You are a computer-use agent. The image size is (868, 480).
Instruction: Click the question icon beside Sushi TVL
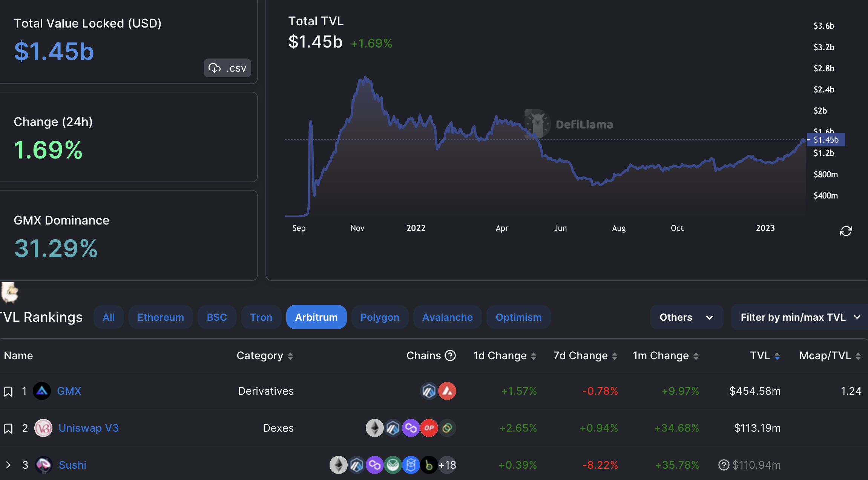click(x=724, y=465)
